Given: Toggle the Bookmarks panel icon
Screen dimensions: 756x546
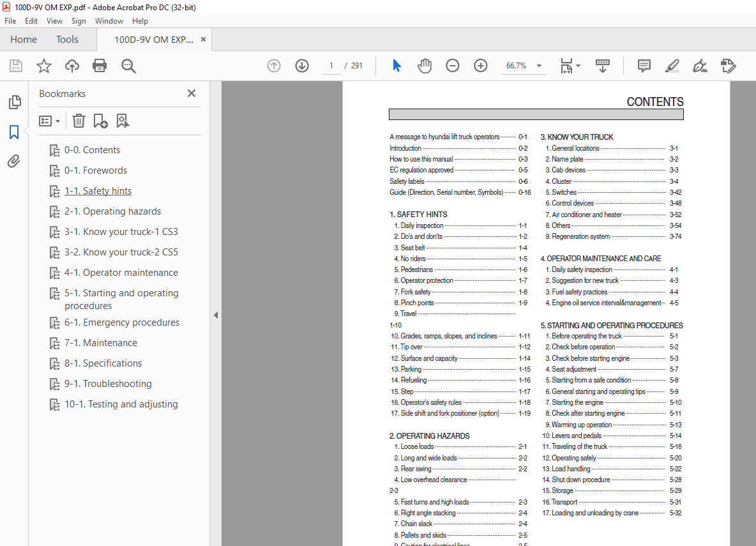Looking at the screenshot, I should coord(14,132).
